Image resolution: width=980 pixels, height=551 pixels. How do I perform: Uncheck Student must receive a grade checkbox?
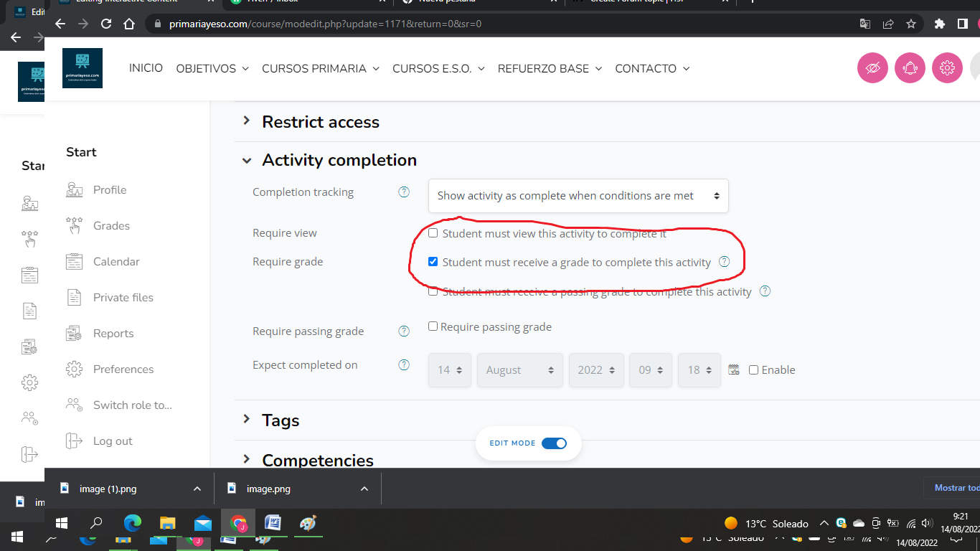pos(433,261)
